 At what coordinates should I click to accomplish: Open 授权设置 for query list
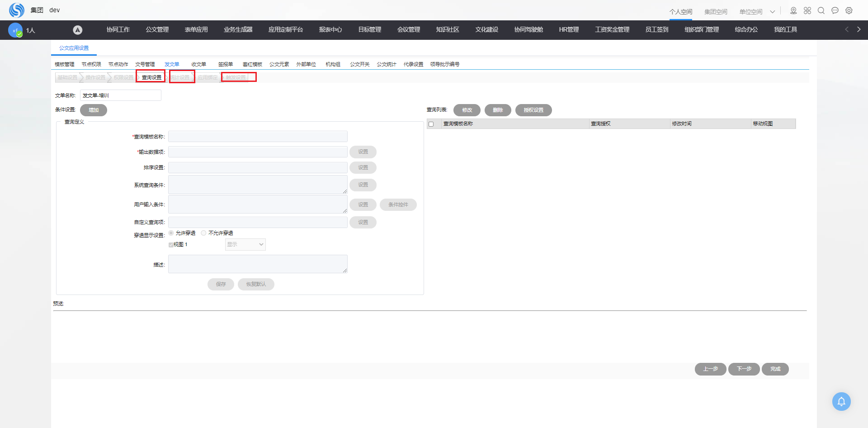533,110
